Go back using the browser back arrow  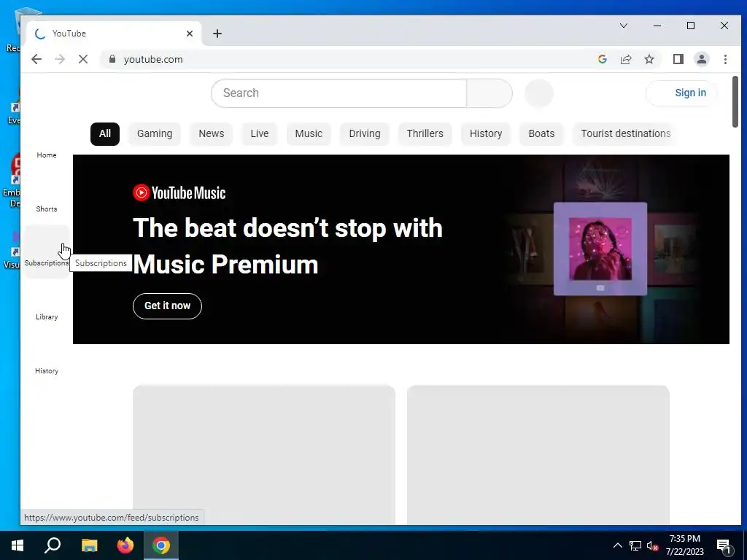[x=36, y=59]
